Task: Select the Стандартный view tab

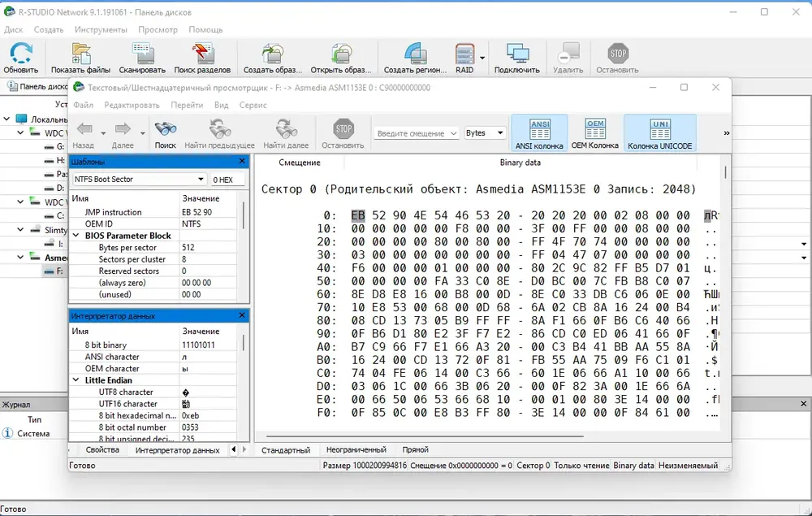Action: pyautogui.click(x=286, y=449)
